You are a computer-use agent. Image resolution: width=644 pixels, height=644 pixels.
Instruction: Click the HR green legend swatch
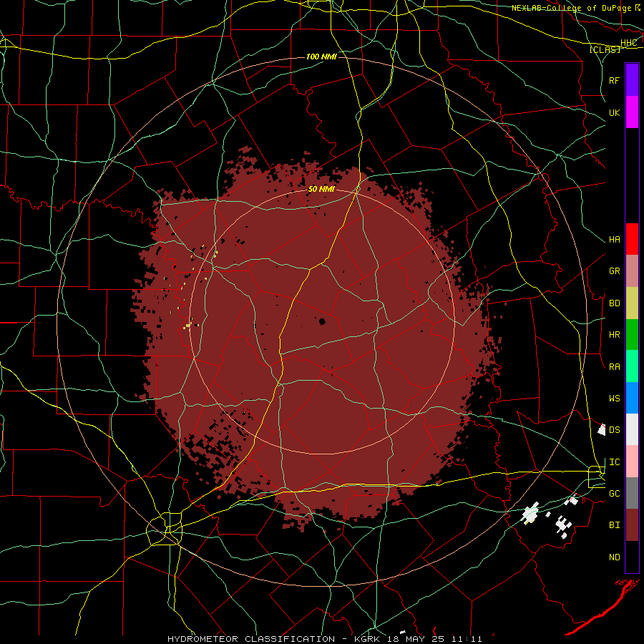632,335
